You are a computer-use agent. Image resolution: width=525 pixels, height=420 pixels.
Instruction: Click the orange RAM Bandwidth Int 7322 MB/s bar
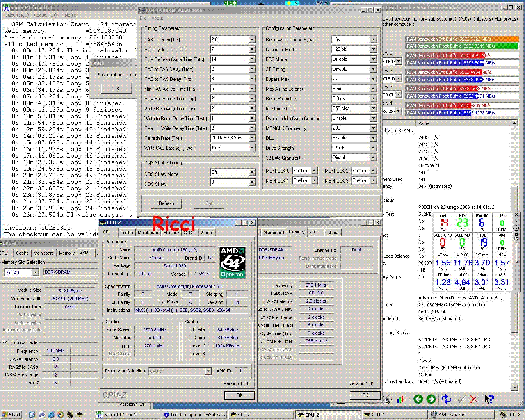click(x=462, y=39)
